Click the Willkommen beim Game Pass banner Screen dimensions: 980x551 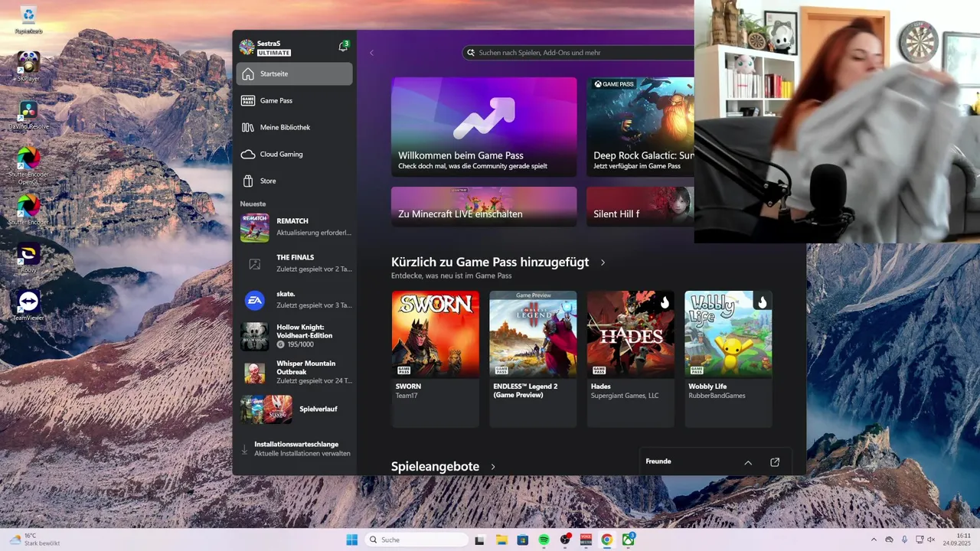coord(484,127)
